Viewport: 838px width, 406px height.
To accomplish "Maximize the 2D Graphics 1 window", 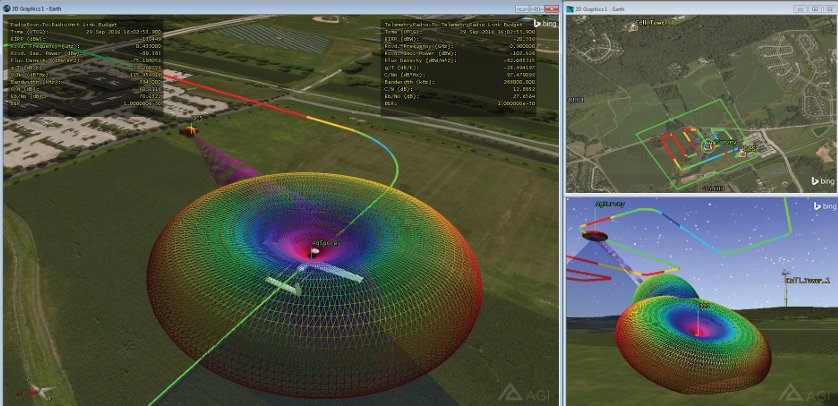I will 814,9.
